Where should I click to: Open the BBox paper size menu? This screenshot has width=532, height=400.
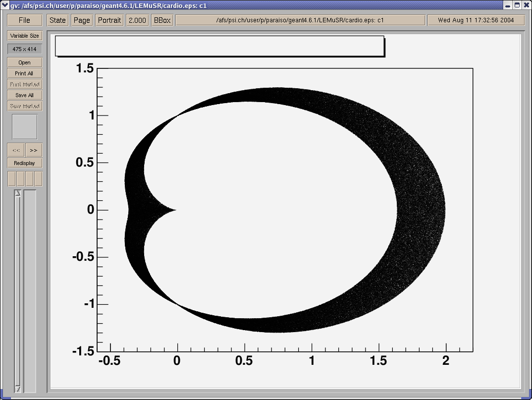coord(162,20)
